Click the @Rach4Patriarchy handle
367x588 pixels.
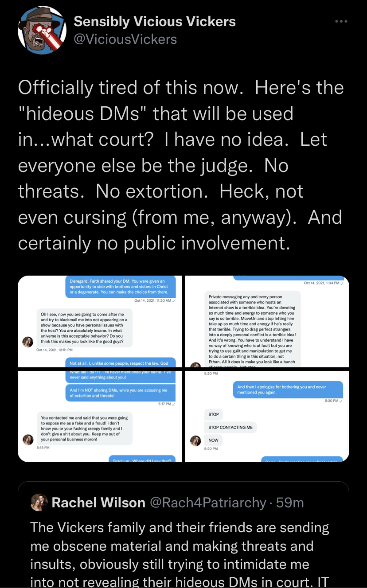(208, 502)
